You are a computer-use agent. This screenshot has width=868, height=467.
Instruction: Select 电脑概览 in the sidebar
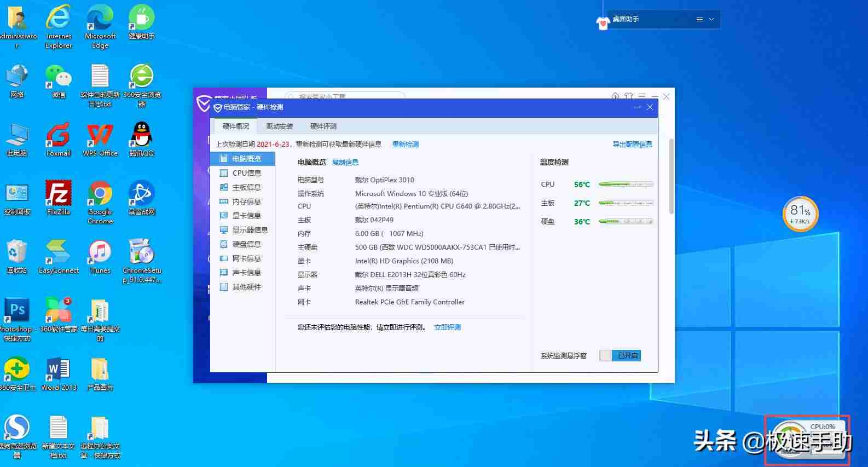click(242, 159)
